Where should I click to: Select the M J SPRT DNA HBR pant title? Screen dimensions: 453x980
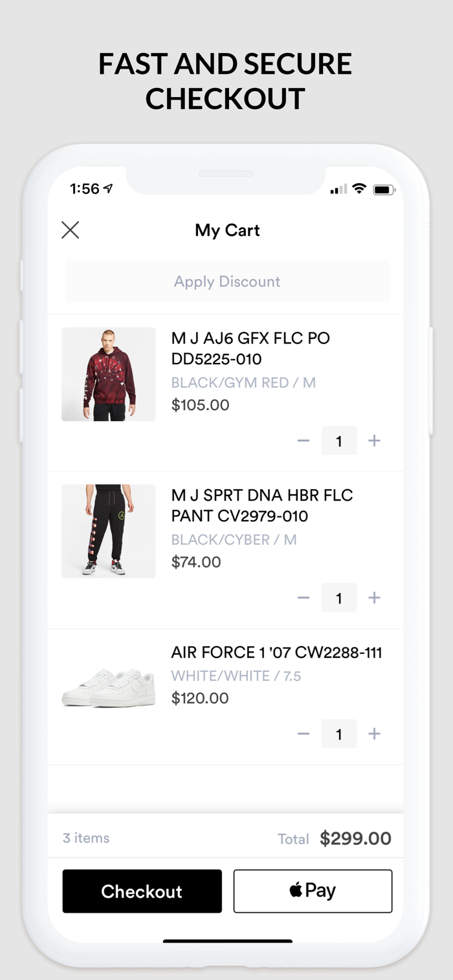tap(262, 505)
